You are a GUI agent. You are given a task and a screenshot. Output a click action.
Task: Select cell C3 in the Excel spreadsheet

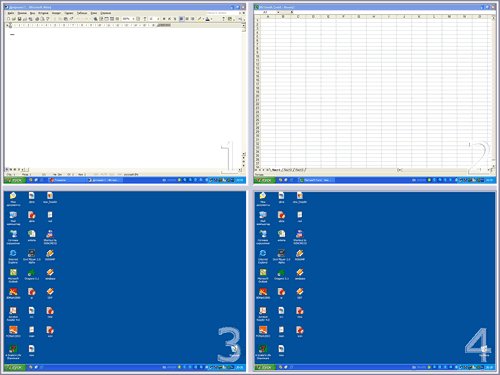pos(298,28)
